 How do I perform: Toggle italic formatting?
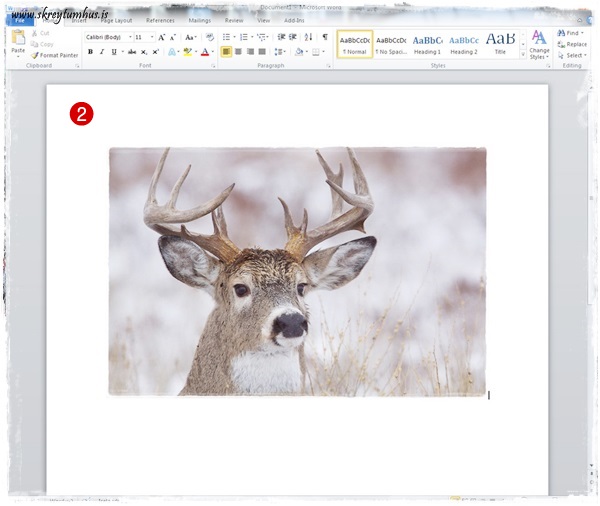pyautogui.click(x=101, y=52)
